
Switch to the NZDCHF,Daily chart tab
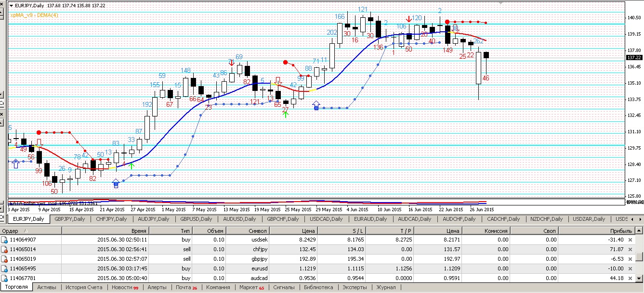(x=546, y=219)
